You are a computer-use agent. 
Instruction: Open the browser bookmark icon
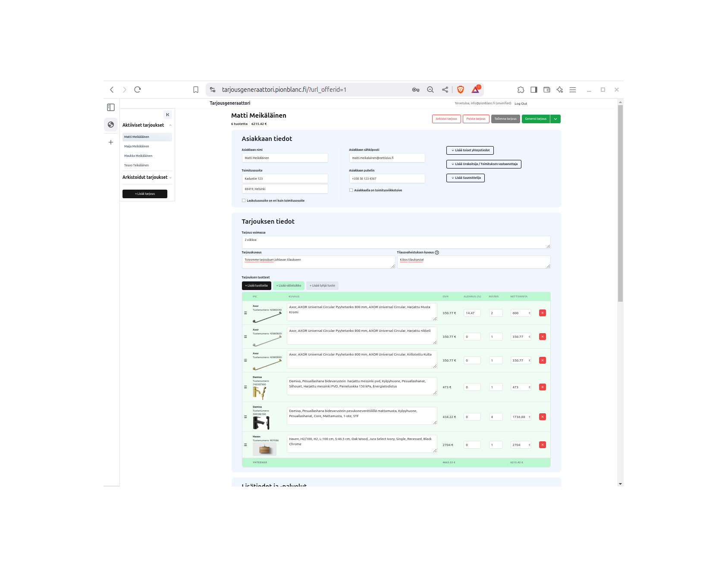[x=195, y=90]
